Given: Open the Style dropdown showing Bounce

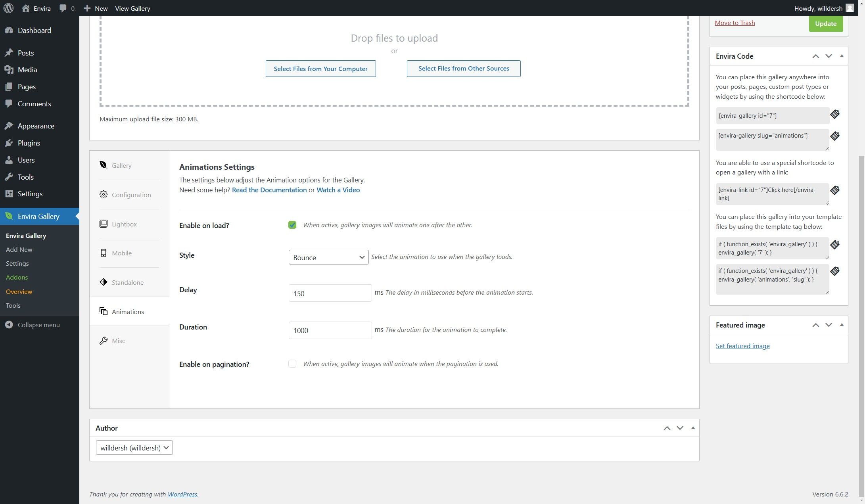Looking at the screenshot, I should click(328, 257).
